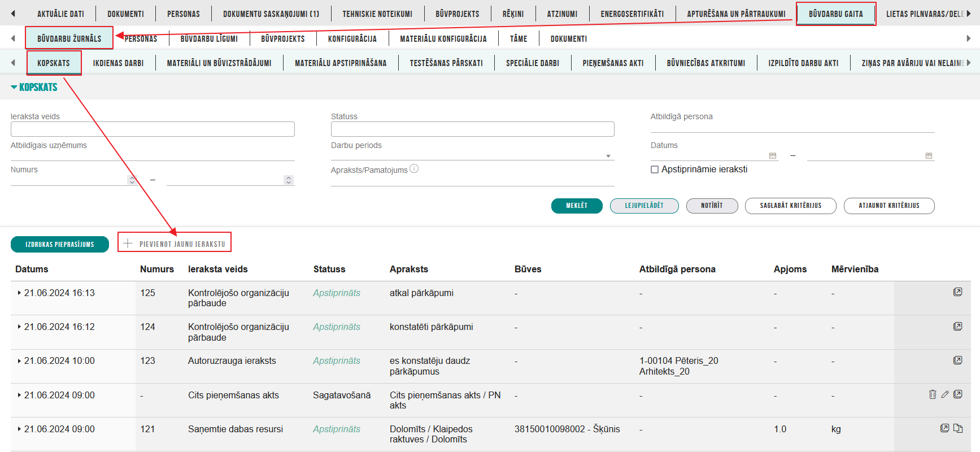Click the '38150010098002 - Šķūnis' cell
This screenshot has height=452, width=980.
pos(567,429)
